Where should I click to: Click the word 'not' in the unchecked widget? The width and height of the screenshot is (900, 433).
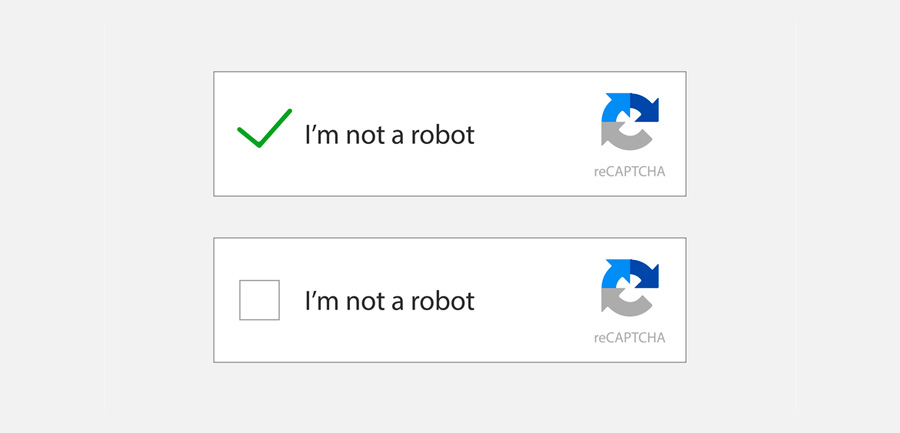click(363, 300)
